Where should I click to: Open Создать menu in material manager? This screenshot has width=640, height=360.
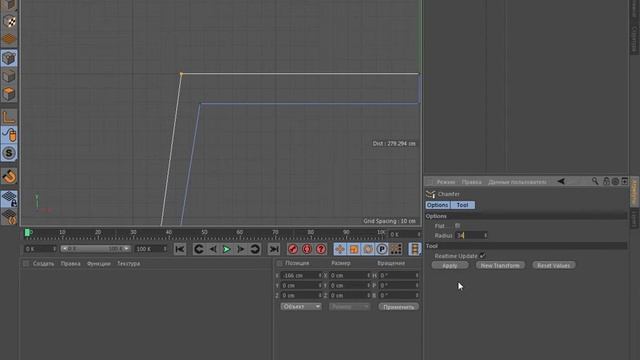43,264
